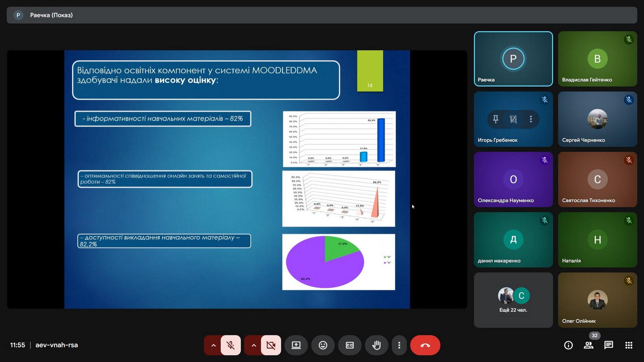The image size is (644, 362).
Task: Open the activities grid
Action: click(x=629, y=345)
